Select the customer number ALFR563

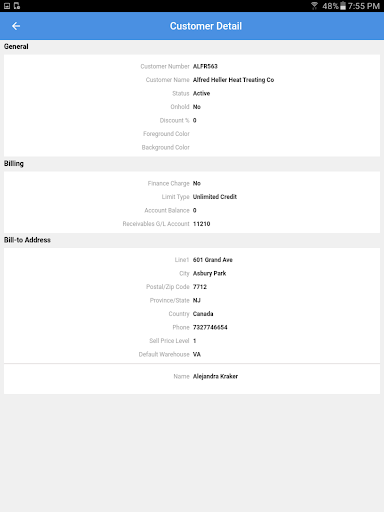click(x=205, y=66)
